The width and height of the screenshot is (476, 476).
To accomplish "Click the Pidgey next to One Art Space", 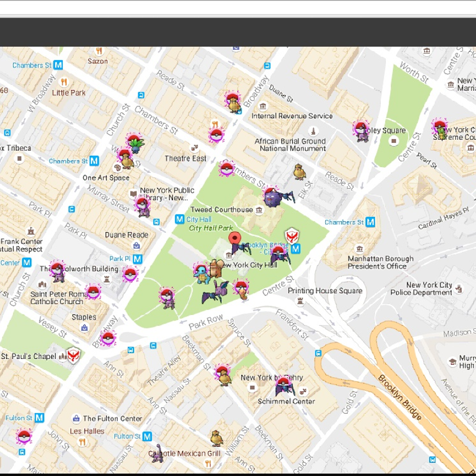I will coord(127,162).
